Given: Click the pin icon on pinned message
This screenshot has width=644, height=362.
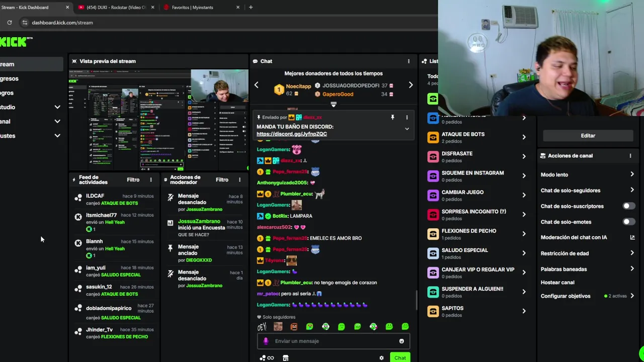Looking at the screenshot, I should click(x=392, y=118).
